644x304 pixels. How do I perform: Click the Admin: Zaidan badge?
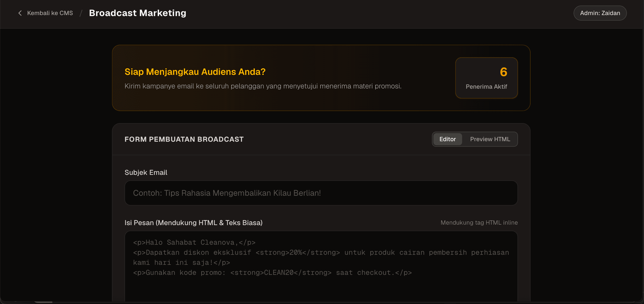pos(600,13)
